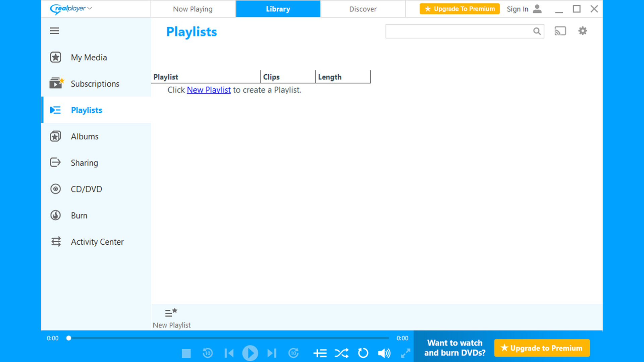Click the cast to device icon
This screenshot has width=644, height=362.
pyautogui.click(x=560, y=31)
